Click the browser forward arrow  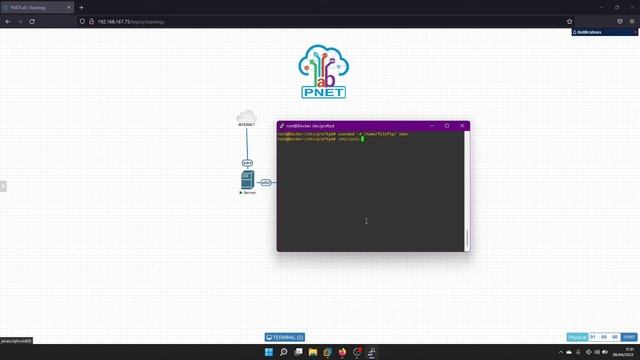[20, 21]
